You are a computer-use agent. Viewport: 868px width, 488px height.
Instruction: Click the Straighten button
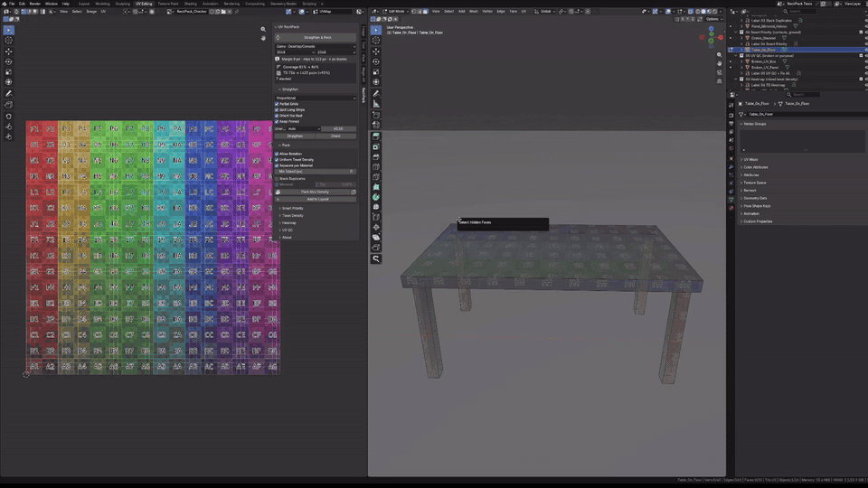coord(295,136)
